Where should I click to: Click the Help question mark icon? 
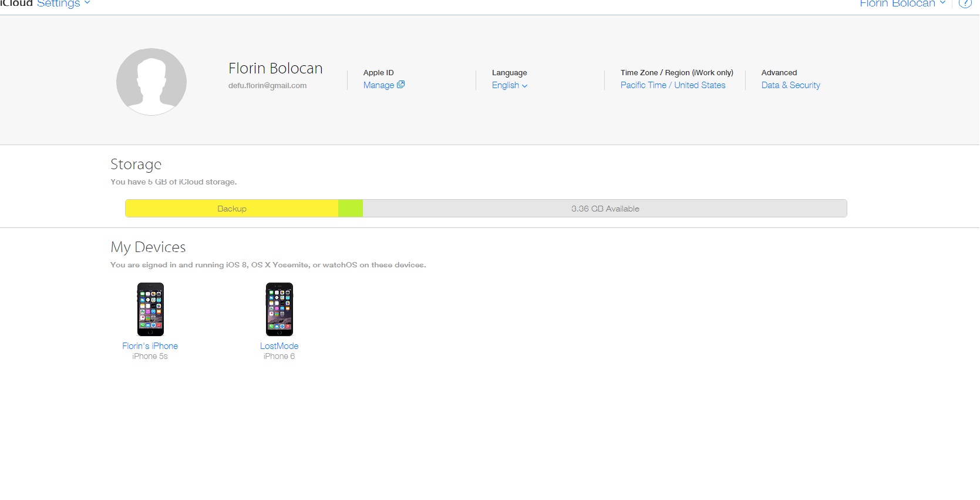(x=965, y=4)
